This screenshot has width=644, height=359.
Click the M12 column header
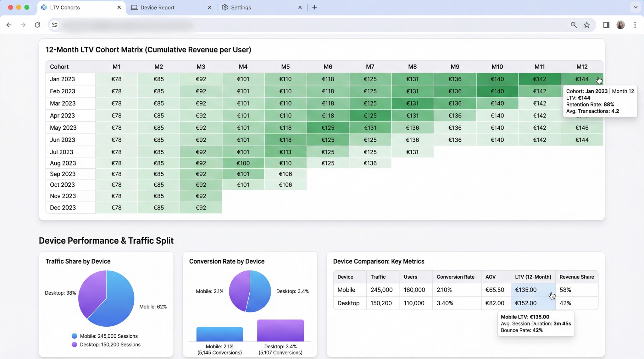pos(582,67)
